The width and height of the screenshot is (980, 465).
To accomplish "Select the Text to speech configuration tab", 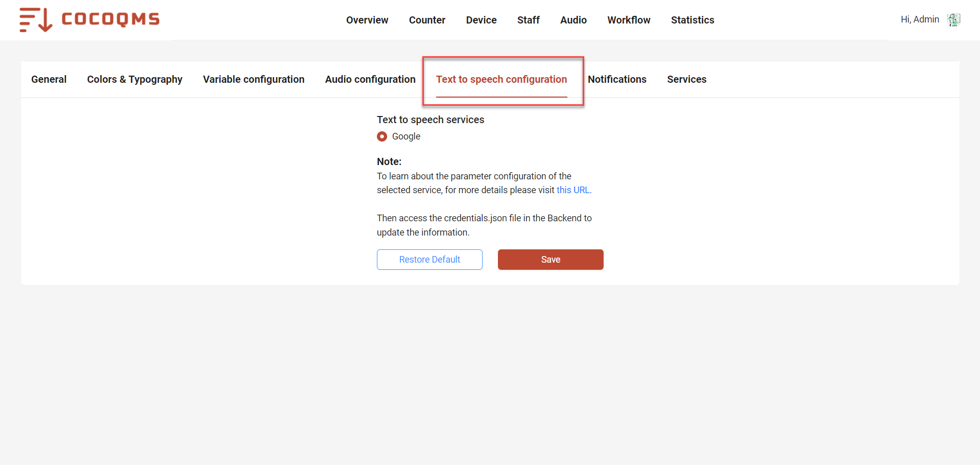I will pyautogui.click(x=501, y=79).
